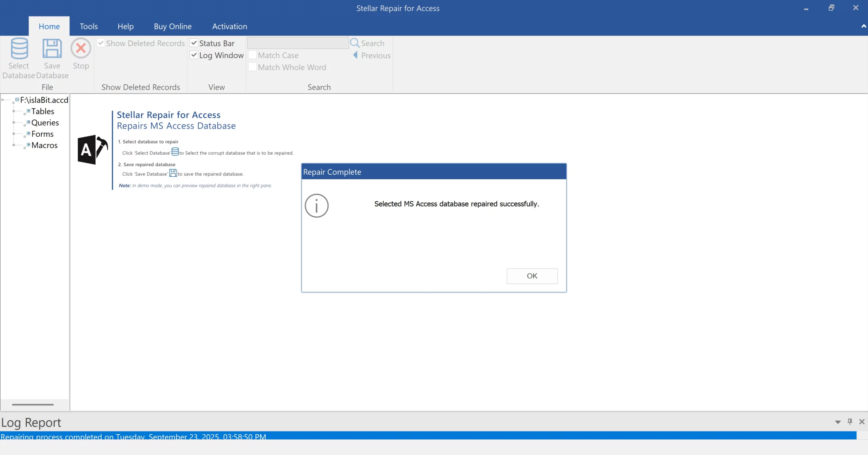The image size is (868, 455).
Task: Click the Search magnifier icon
Action: pos(355,43)
